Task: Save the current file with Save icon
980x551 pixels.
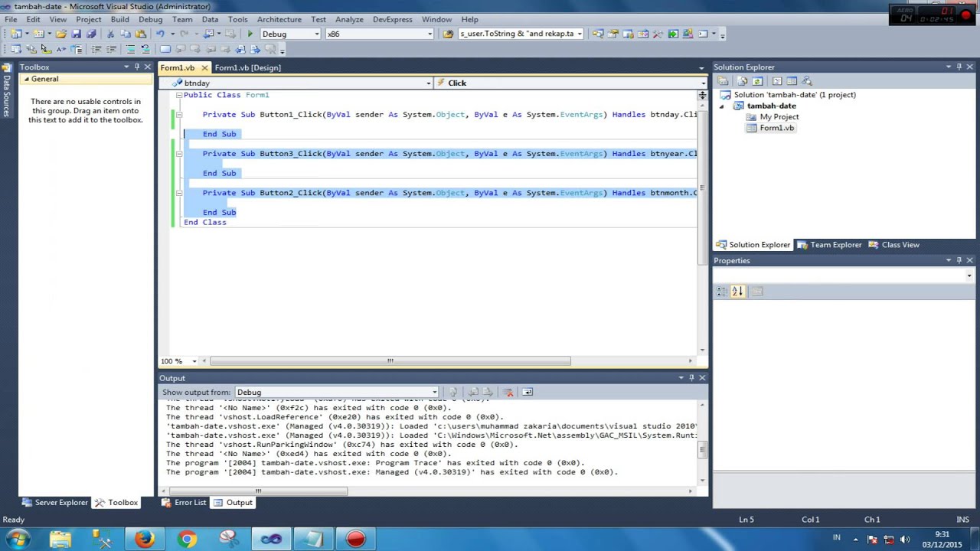Action: (x=76, y=34)
